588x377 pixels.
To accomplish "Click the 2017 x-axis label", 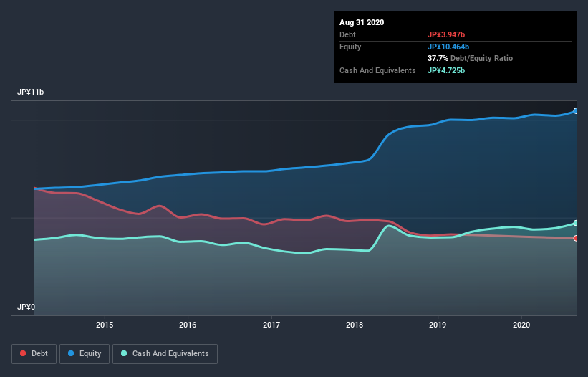I will (x=271, y=325).
